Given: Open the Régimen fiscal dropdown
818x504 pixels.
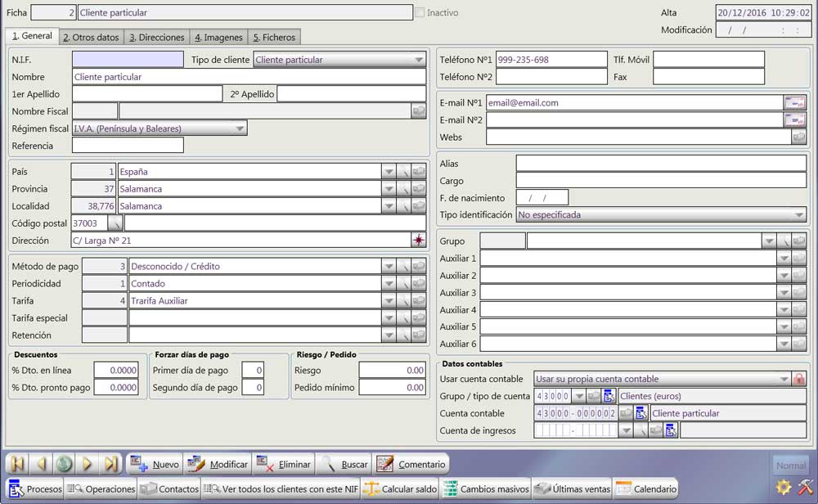Looking at the screenshot, I should (240, 128).
